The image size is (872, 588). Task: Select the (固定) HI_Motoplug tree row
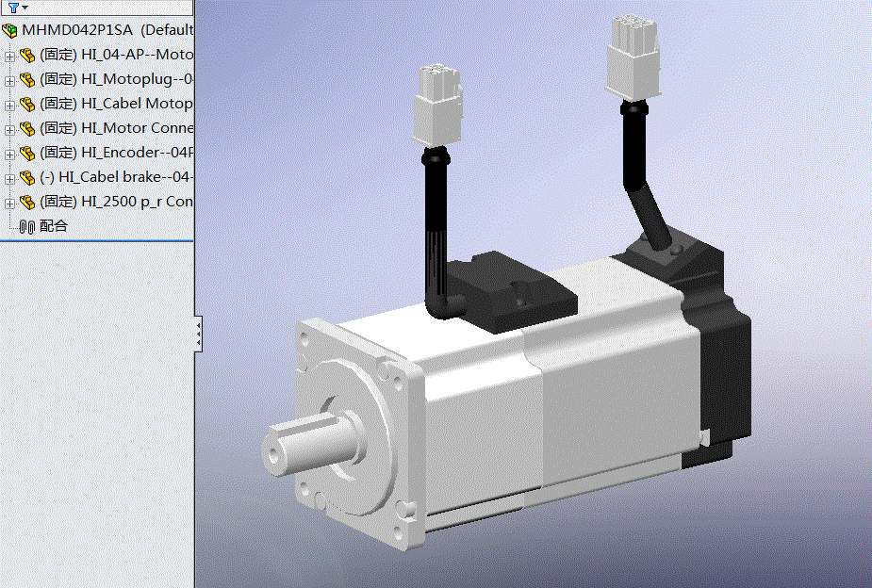point(116,79)
